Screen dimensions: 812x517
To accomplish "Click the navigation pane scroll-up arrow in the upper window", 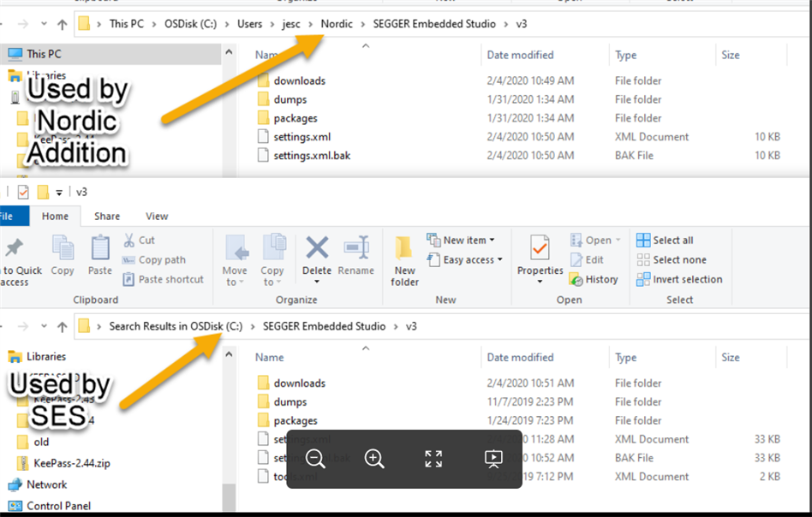I will pos(229,51).
